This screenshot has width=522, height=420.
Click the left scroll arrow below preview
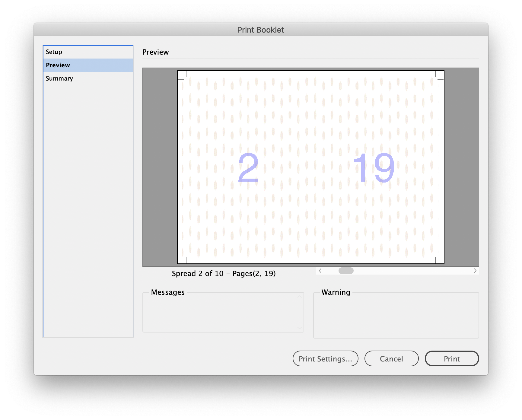320,271
